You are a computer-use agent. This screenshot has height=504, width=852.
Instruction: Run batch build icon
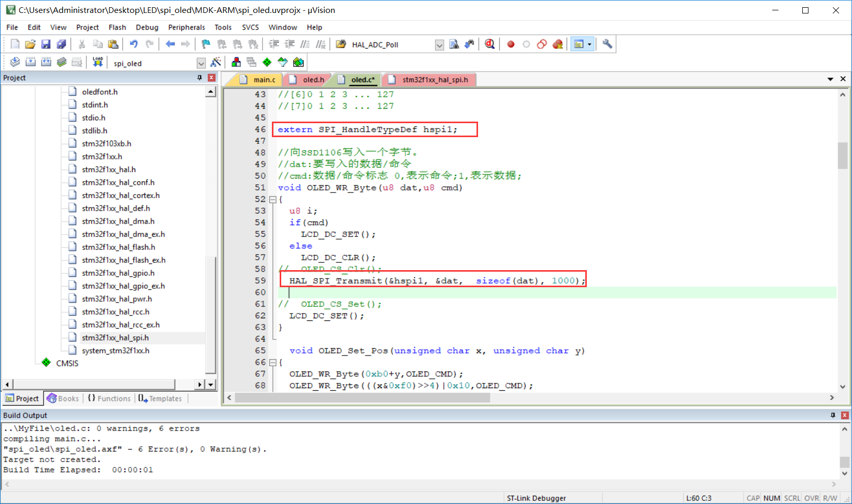(62, 63)
